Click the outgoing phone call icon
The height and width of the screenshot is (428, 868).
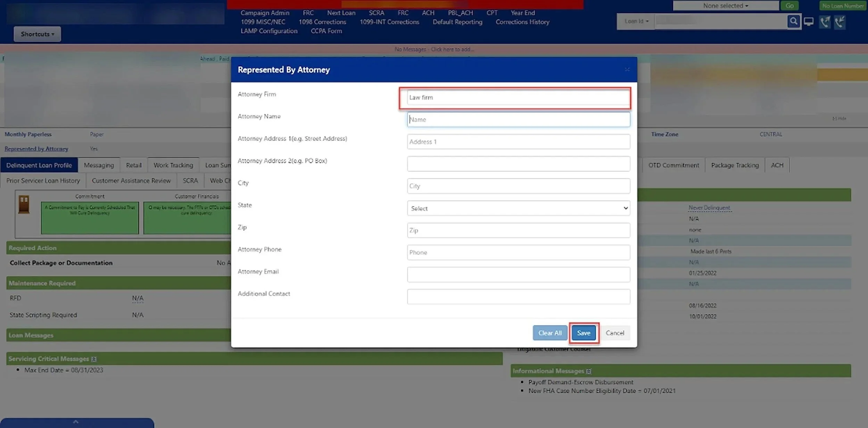tap(825, 22)
